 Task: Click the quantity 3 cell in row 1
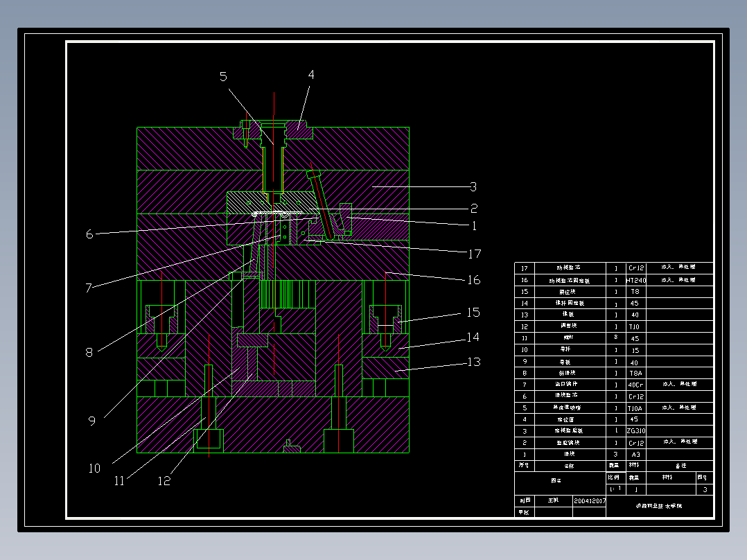616,455
